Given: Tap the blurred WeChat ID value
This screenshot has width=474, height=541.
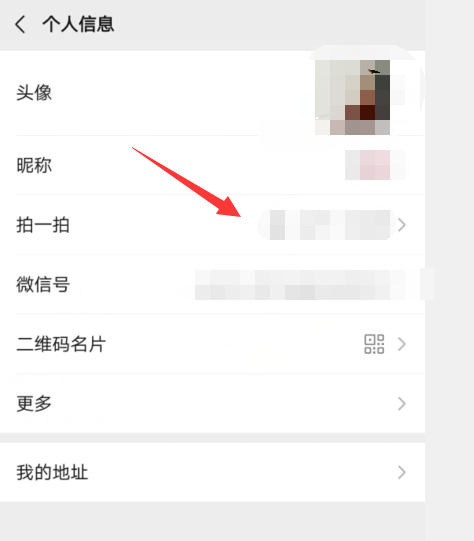Looking at the screenshot, I should point(315,285).
